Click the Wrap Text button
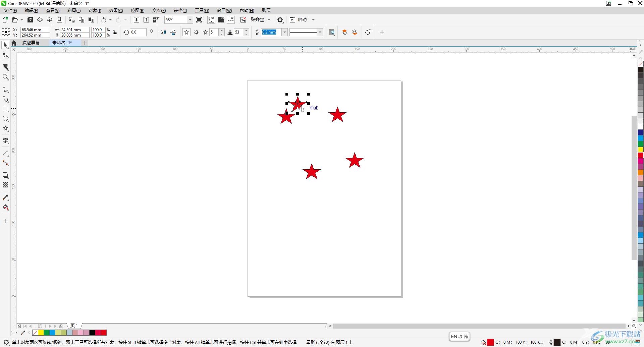This screenshot has width=644, height=347. (x=331, y=32)
